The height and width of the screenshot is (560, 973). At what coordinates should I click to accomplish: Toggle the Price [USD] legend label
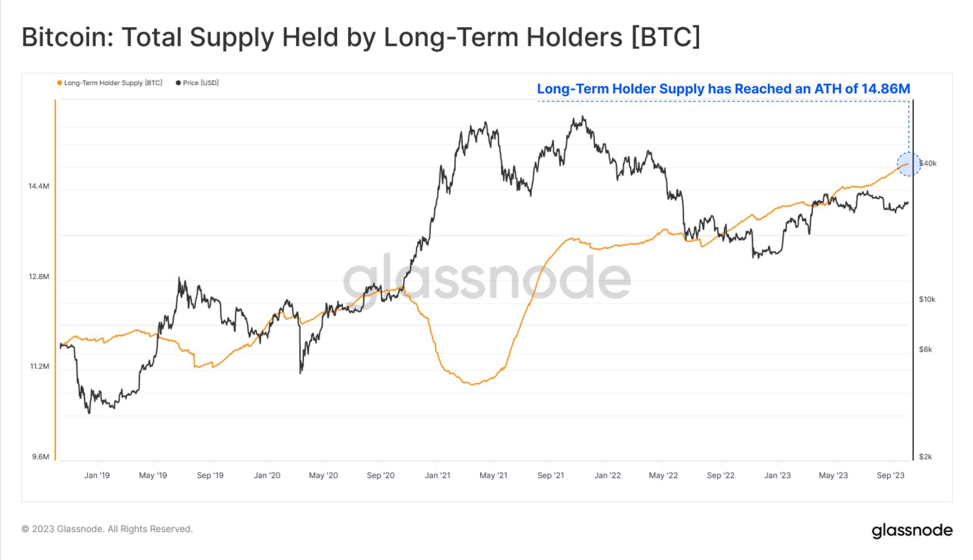tap(200, 83)
